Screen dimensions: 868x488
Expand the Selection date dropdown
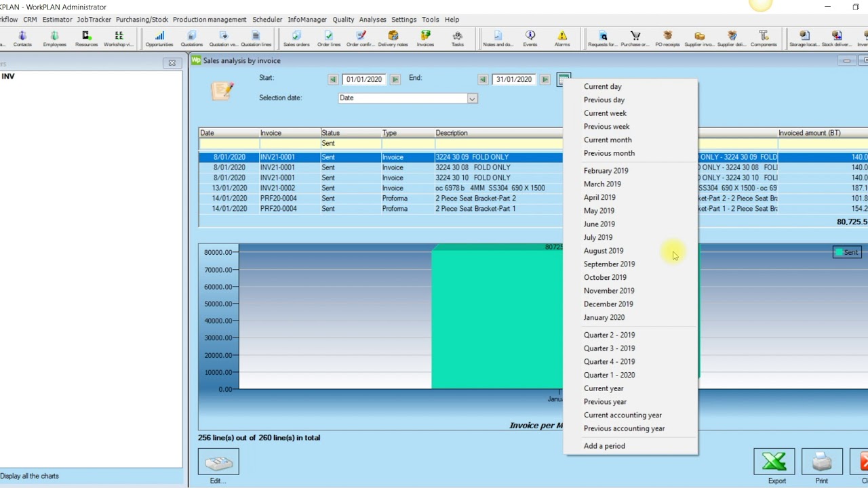click(x=472, y=98)
